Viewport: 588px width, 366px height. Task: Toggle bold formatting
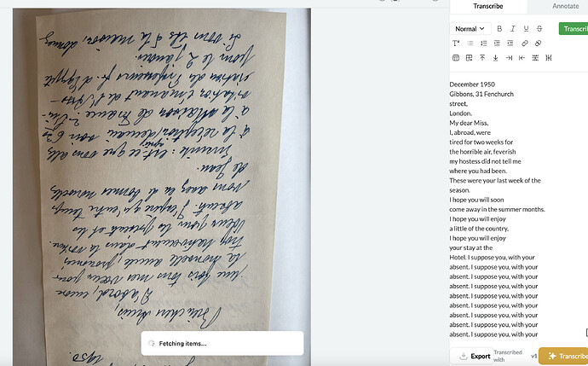[x=499, y=28]
